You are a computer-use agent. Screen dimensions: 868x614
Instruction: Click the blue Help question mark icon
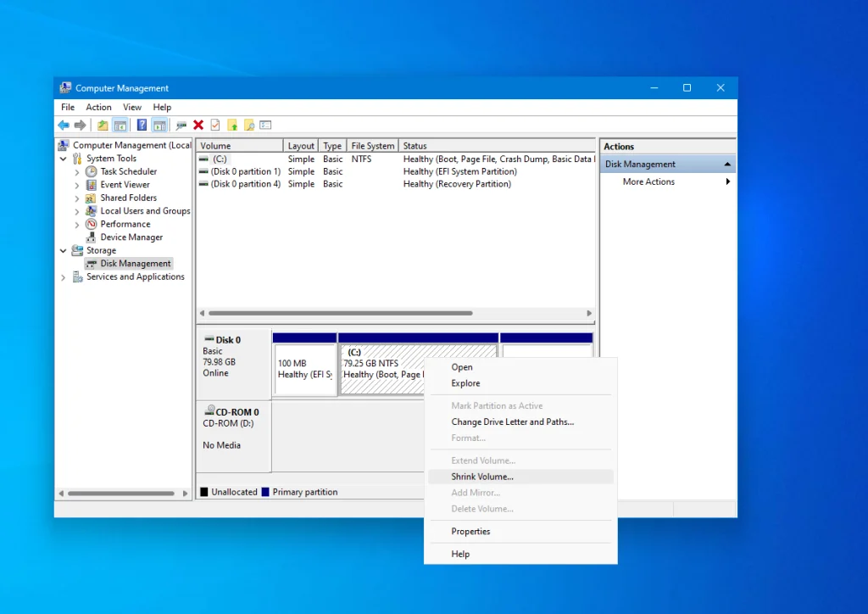click(142, 126)
